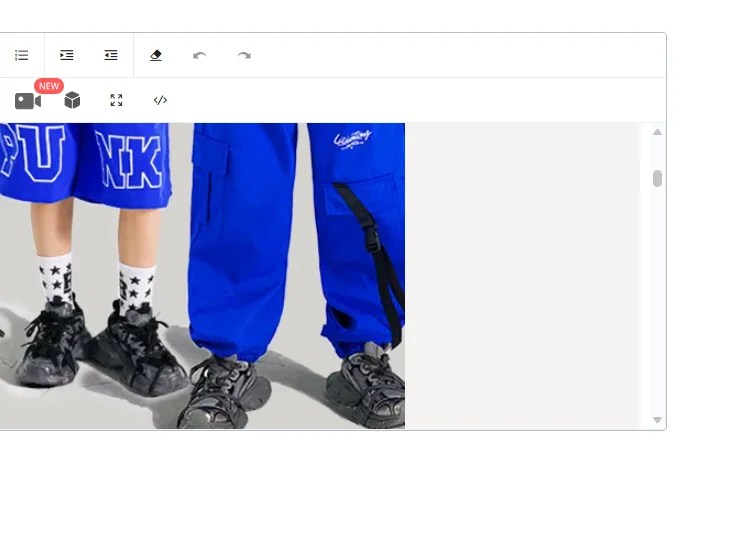Click the red NEW badge
The height and width of the screenshot is (533, 754).
(49, 86)
